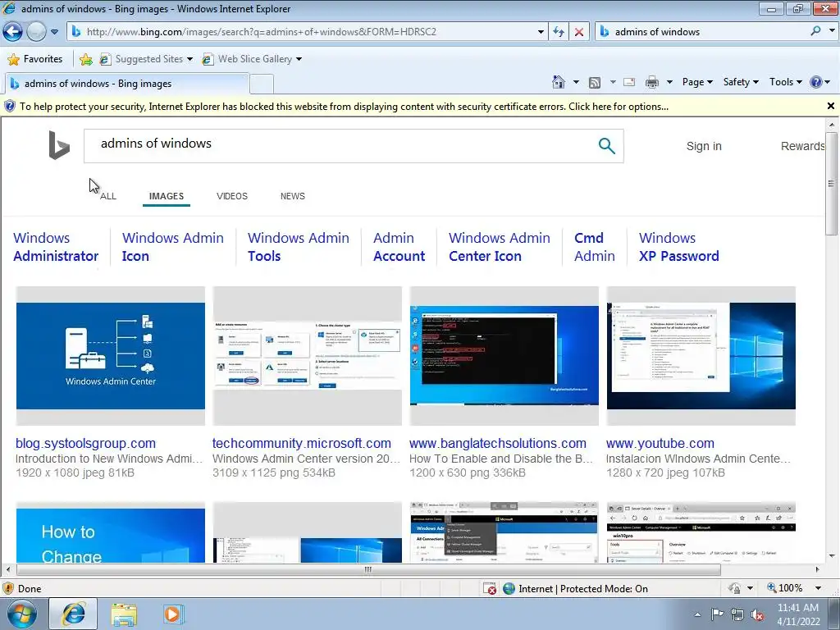
Task: Expand the Print options dropdown arrow
Action: (x=669, y=82)
